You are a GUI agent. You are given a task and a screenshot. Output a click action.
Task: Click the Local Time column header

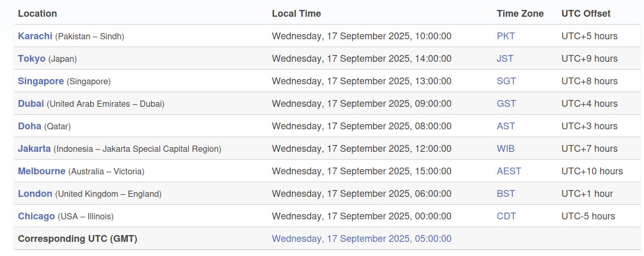pos(296,14)
